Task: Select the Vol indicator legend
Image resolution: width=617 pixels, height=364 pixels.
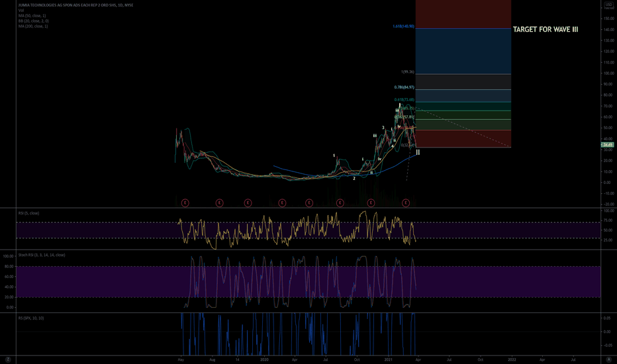Action: (21, 10)
